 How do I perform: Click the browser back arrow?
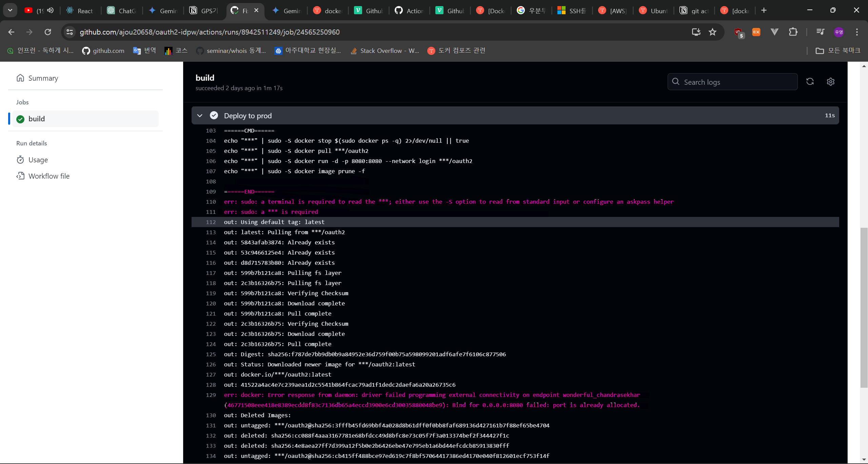coord(11,32)
